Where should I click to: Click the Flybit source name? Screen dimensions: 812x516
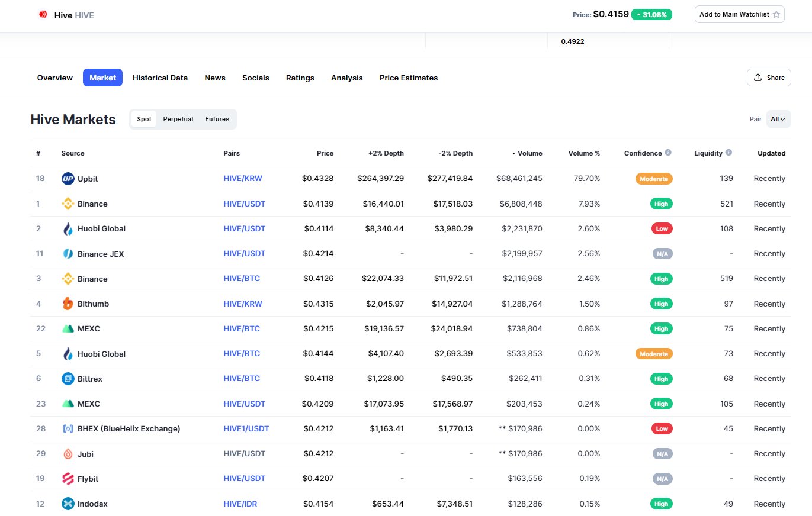88,479
